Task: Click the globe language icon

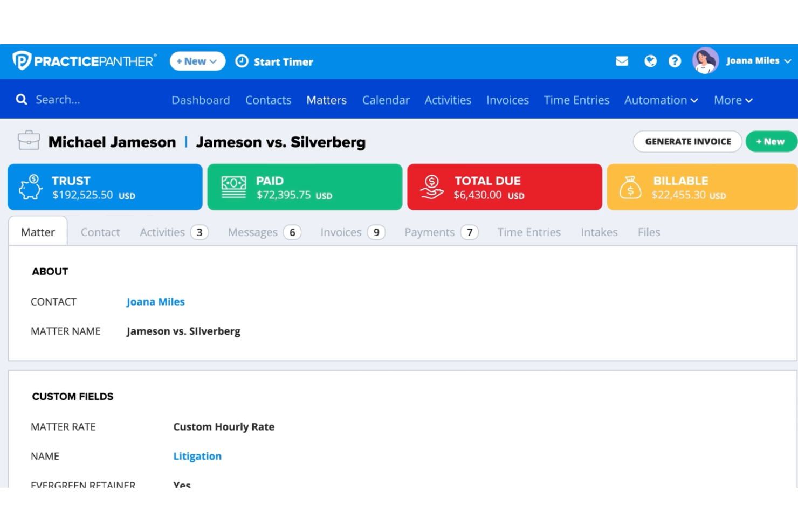Action: (650, 61)
